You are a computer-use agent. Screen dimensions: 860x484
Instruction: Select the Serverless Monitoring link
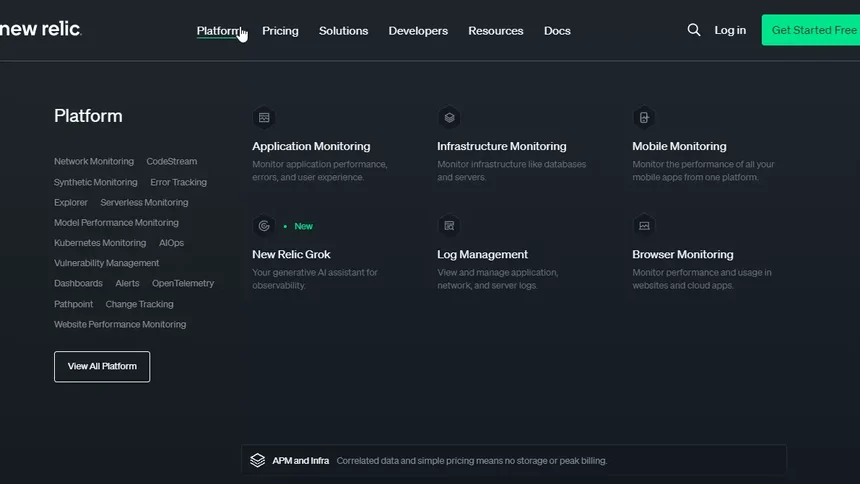(x=144, y=202)
